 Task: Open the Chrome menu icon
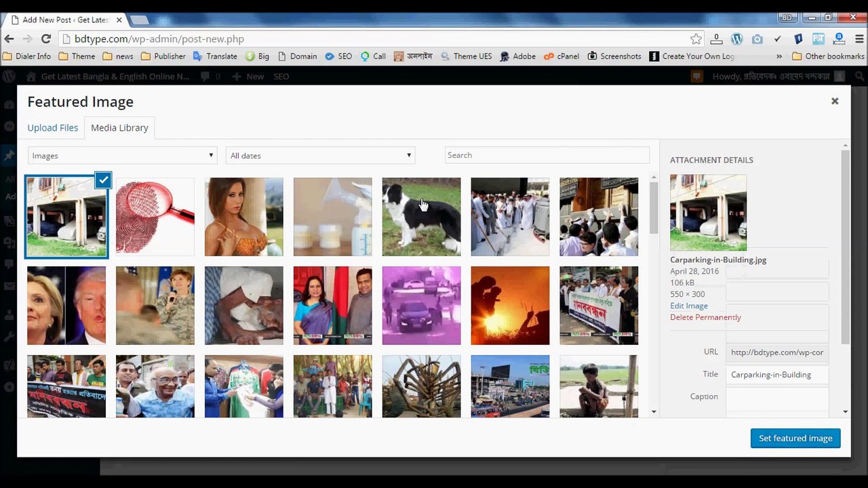[859, 39]
